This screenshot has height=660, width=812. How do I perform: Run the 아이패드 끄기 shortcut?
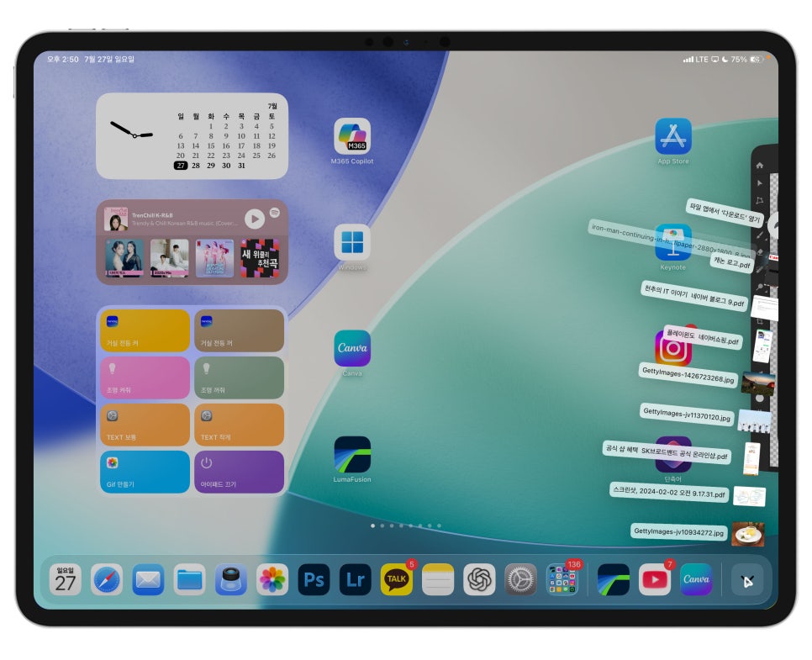[x=240, y=472]
